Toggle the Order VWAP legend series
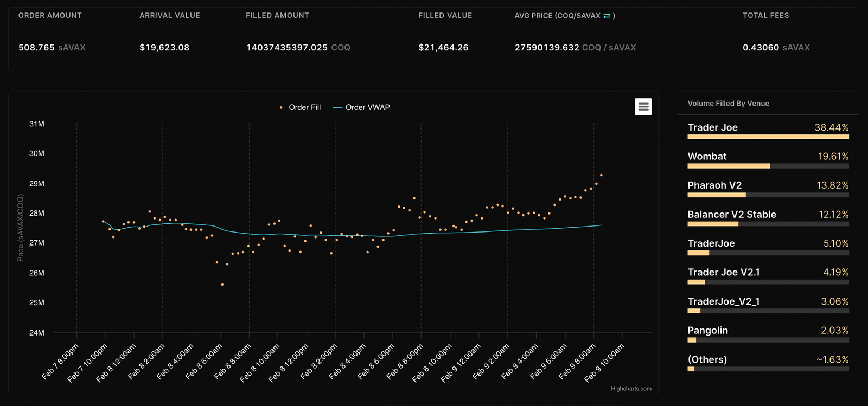The width and height of the screenshot is (868, 406). click(x=361, y=107)
